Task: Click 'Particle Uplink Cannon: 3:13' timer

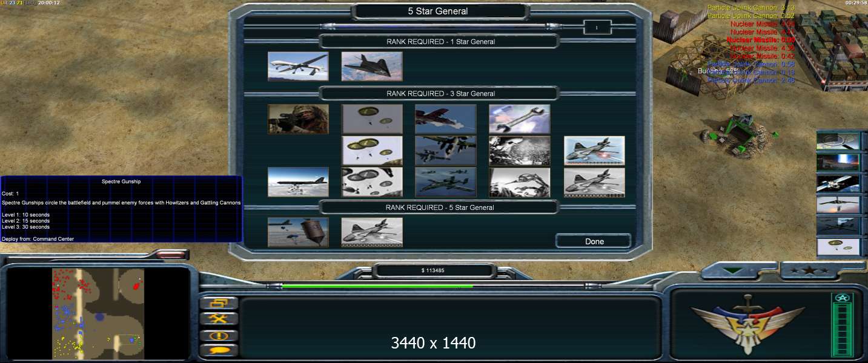Action: click(751, 8)
